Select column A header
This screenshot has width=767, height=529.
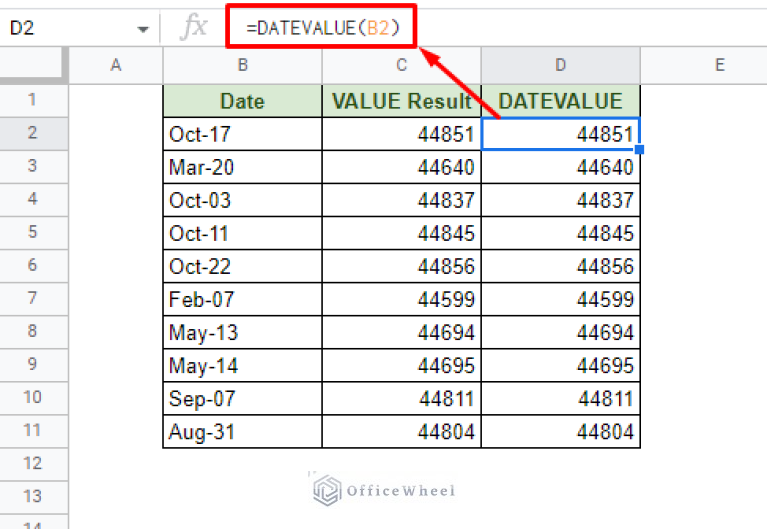coord(115,65)
